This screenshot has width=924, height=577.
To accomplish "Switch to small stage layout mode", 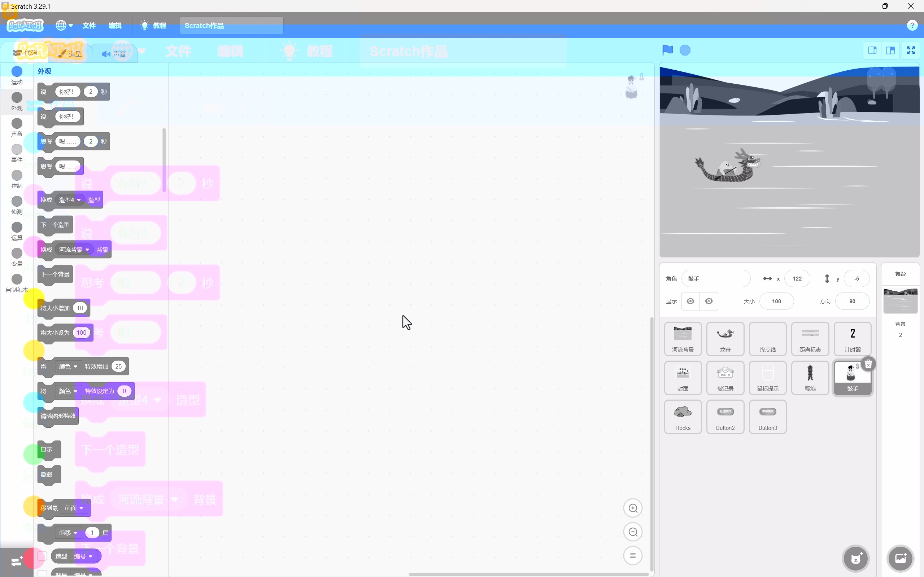I will point(872,50).
